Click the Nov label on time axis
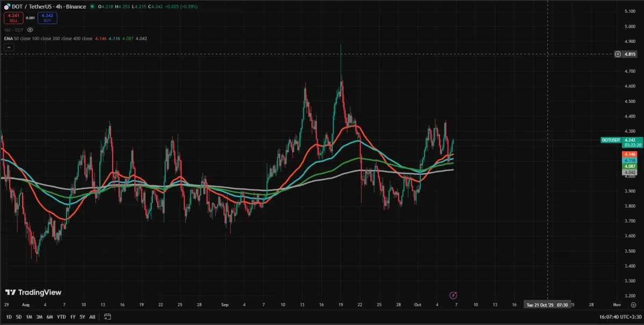This screenshot has width=644, height=325. click(617, 304)
